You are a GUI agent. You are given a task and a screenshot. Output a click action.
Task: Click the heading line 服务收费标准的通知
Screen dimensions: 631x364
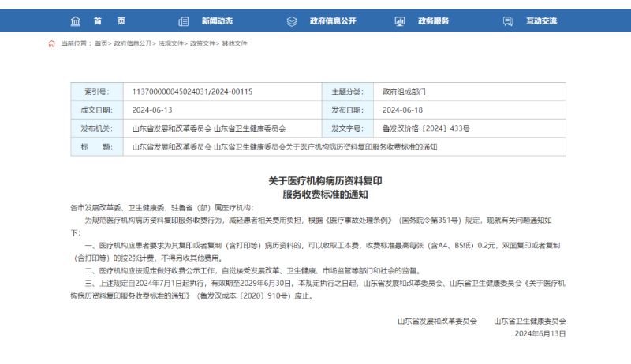pyautogui.click(x=325, y=195)
